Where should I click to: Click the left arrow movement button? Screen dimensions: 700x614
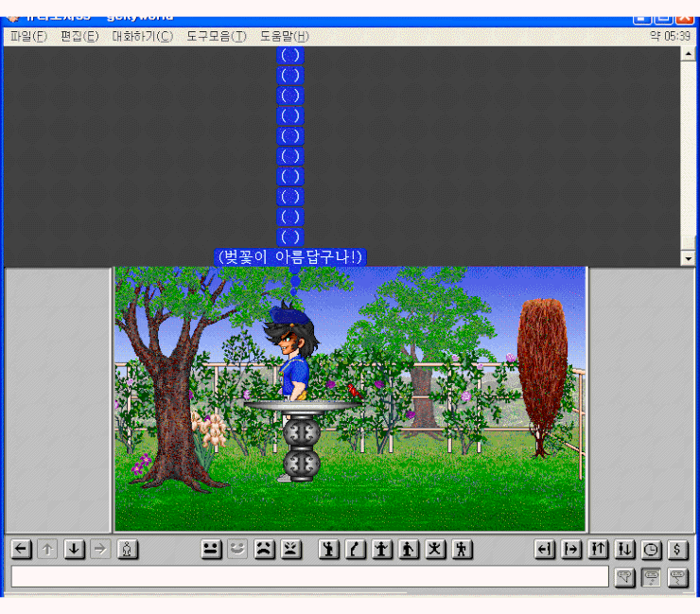(x=21, y=550)
